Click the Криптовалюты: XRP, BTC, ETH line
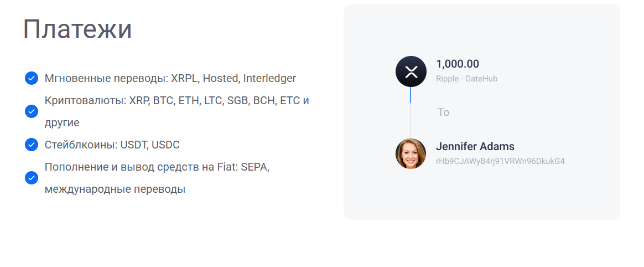The width and height of the screenshot is (644, 267). point(176,100)
